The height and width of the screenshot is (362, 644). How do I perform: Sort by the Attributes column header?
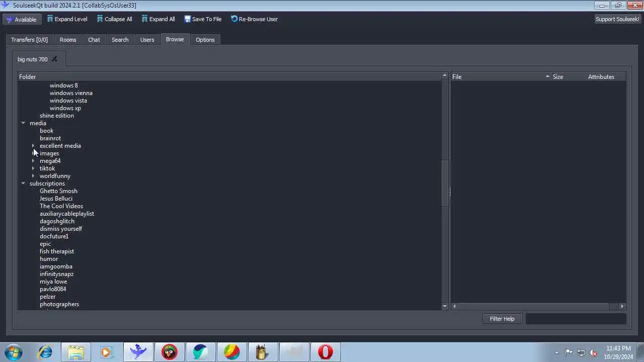606,77
